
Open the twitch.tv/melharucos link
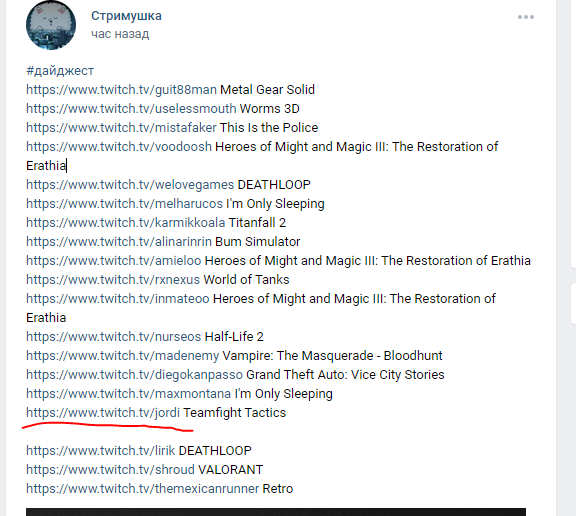tap(125, 204)
